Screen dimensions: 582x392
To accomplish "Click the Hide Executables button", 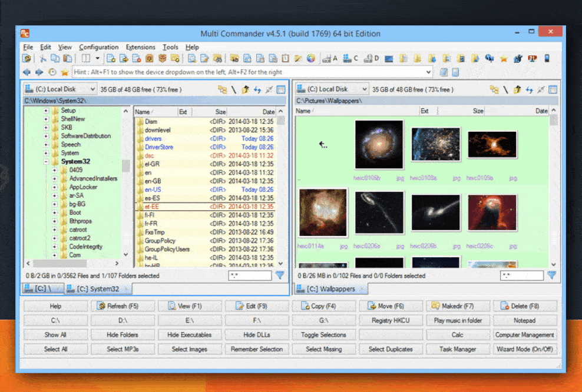I will click(189, 334).
